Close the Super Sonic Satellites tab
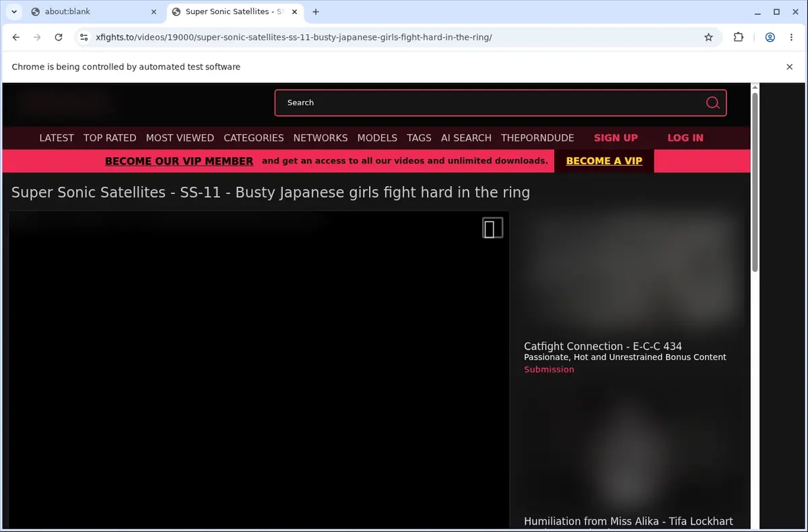Image resolution: width=808 pixels, height=532 pixels. tap(294, 11)
